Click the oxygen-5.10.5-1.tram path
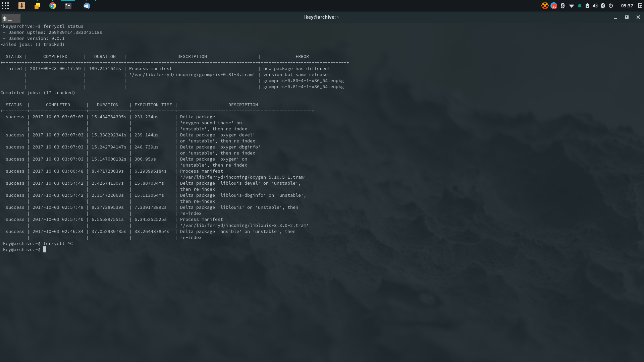This screenshot has height=362, width=644. 243,177
